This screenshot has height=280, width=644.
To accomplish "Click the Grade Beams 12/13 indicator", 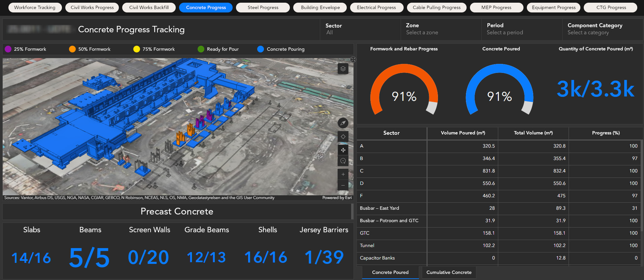I will click(x=206, y=257).
